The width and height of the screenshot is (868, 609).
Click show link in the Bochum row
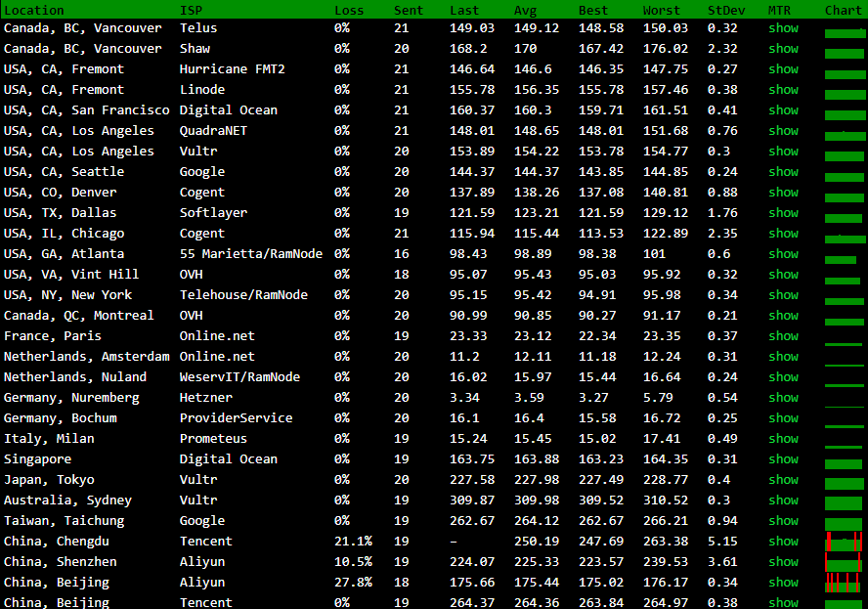coord(783,417)
